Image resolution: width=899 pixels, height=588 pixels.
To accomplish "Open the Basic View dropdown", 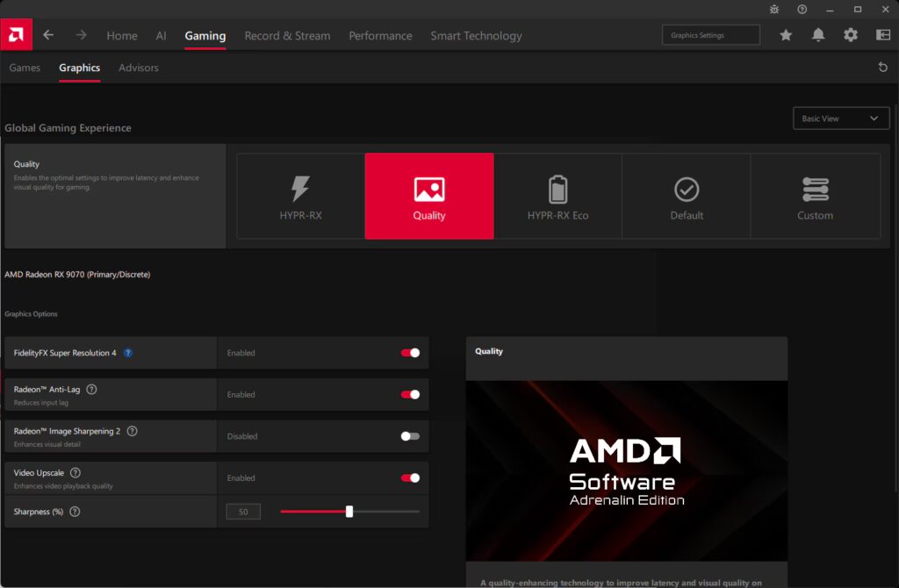I will point(840,118).
